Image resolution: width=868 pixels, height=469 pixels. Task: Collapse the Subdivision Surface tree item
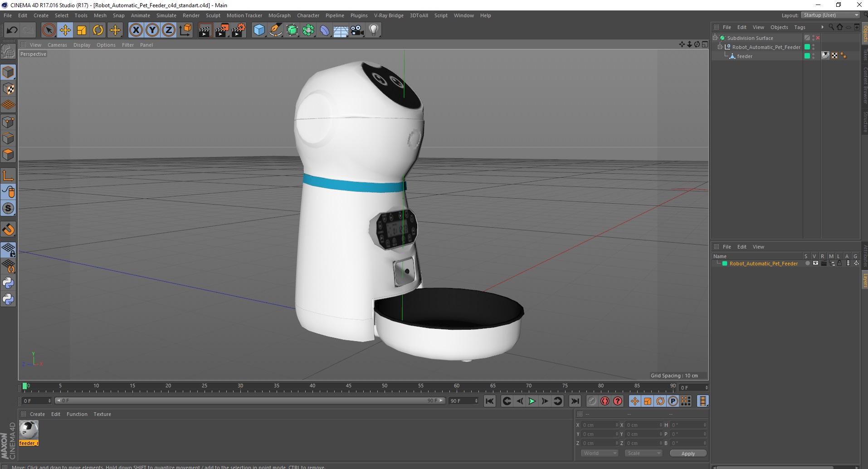[715, 38]
